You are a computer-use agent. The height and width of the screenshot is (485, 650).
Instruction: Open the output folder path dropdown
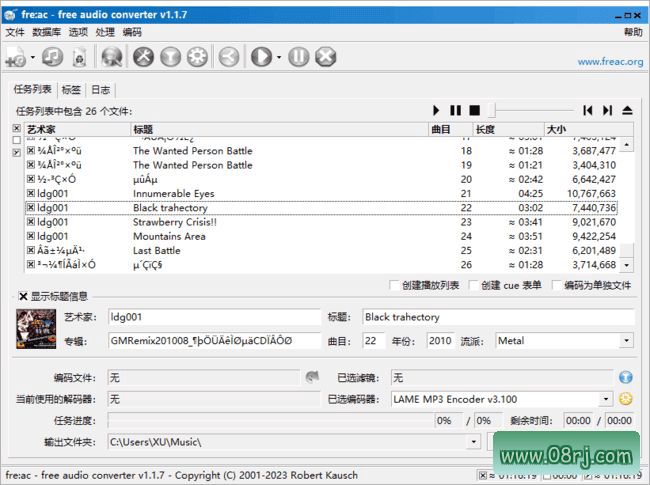point(473,441)
